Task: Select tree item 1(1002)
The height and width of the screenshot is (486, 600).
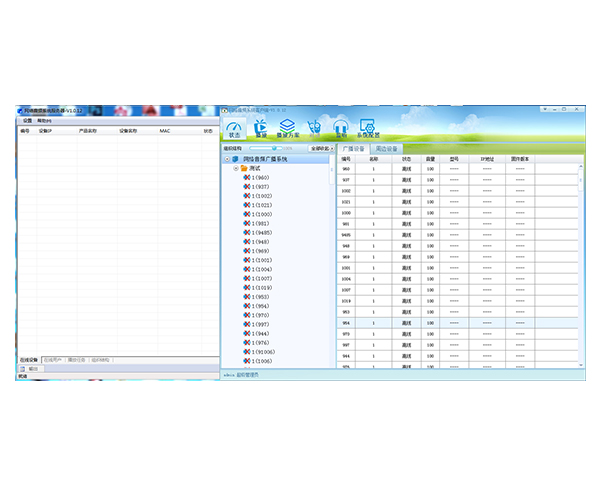Action: point(262,196)
